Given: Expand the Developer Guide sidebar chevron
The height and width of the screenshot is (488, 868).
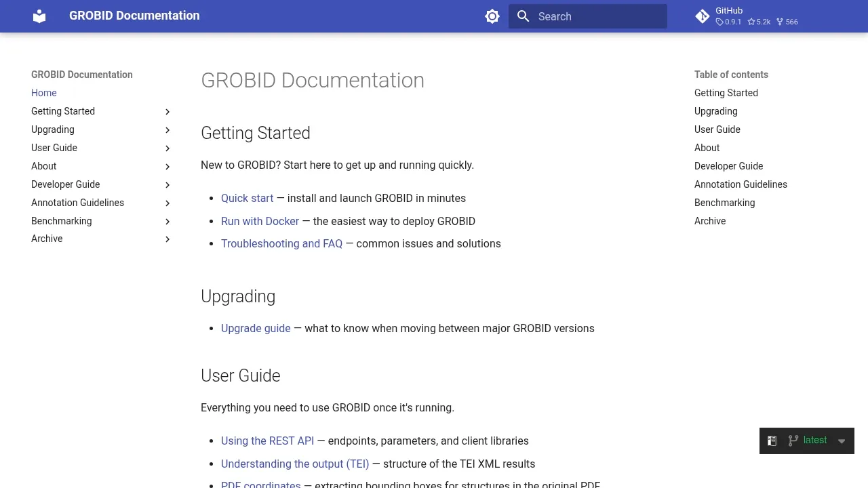Looking at the screenshot, I should 167,185.
